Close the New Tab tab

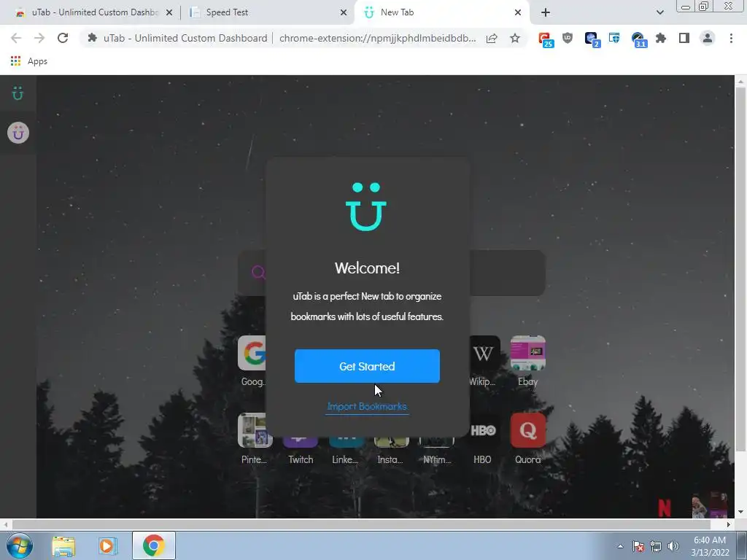(518, 13)
